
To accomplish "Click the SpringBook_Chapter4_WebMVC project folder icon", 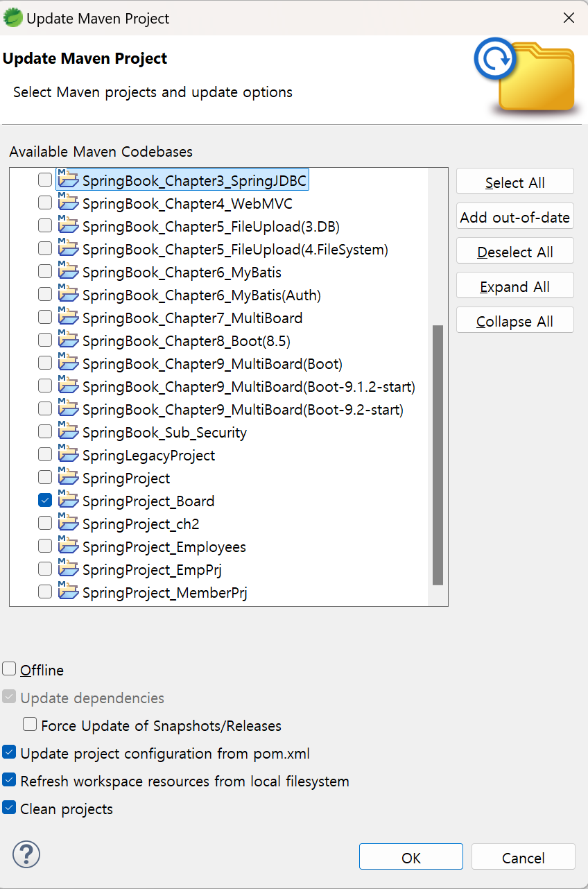I will pos(68,202).
